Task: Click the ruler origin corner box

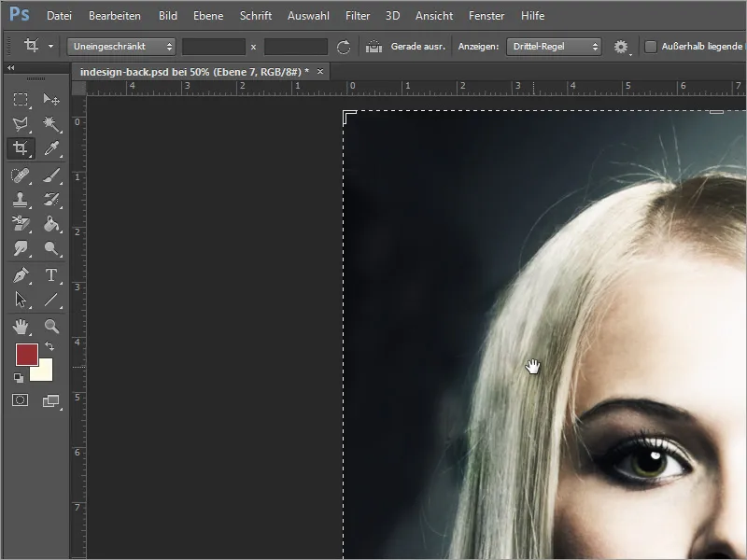Action: point(78,88)
